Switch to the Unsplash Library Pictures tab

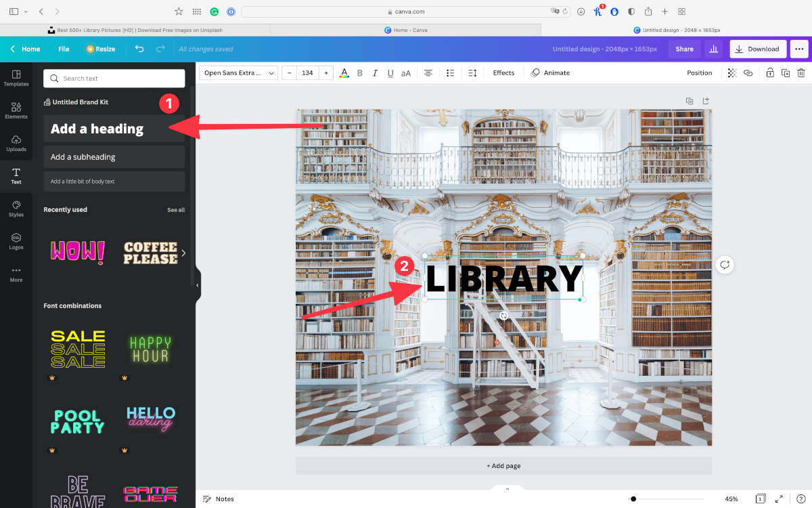(x=135, y=30)
